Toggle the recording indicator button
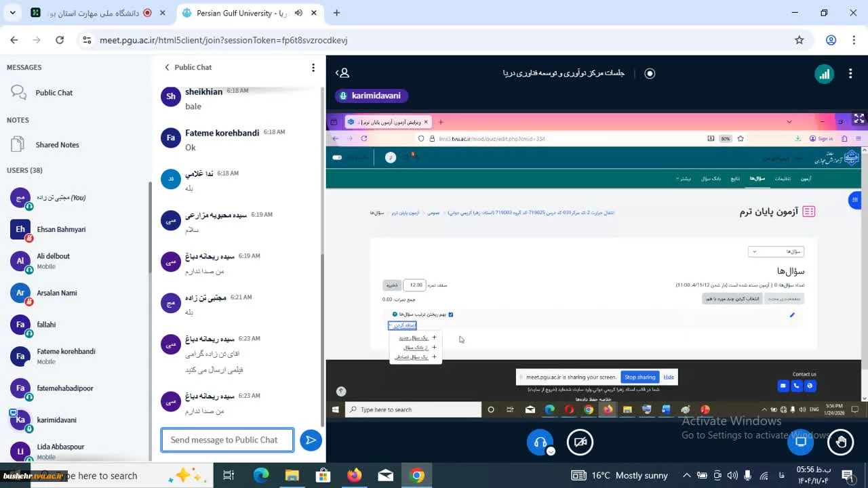868x488 pixels. click(650, 73)
